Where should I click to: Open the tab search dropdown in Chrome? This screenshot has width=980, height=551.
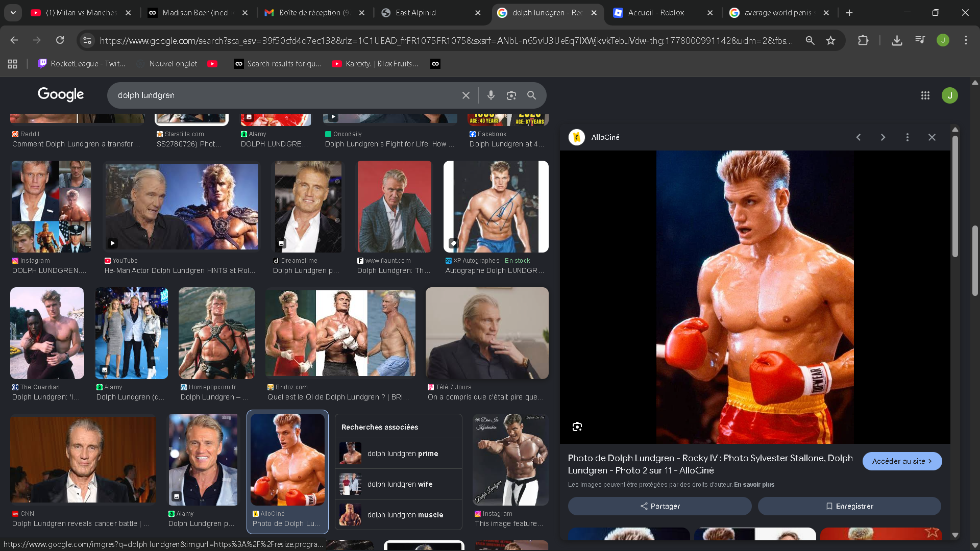click(13, 13)
